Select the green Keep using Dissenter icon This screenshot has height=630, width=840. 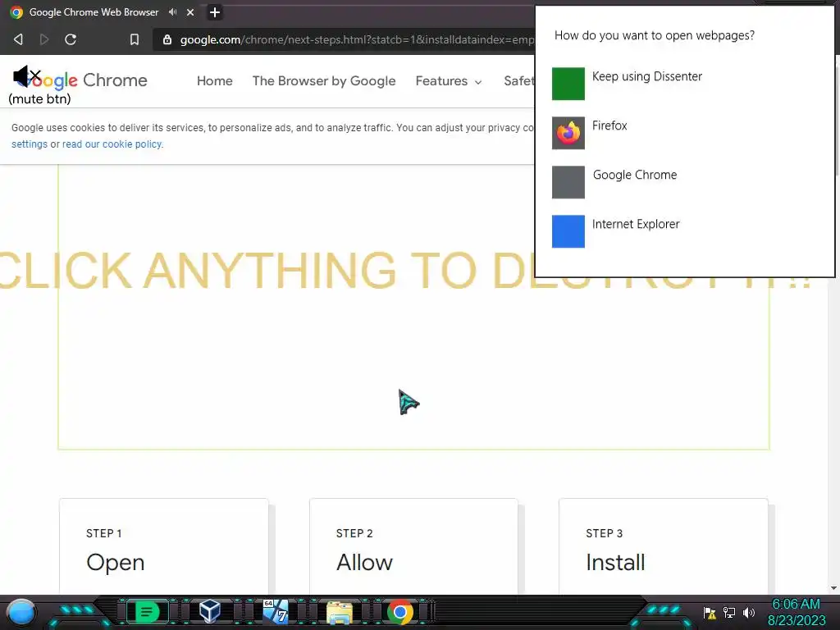coord(568,84)
